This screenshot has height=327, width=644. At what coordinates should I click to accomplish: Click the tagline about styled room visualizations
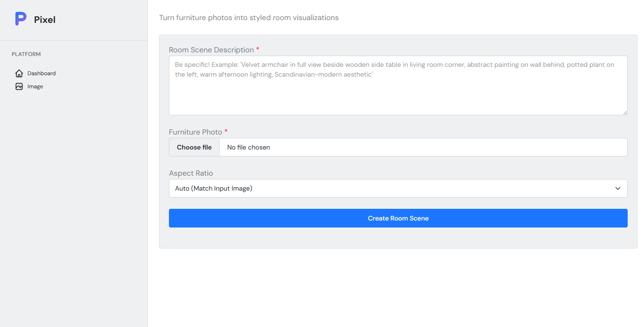coord(249,17)
